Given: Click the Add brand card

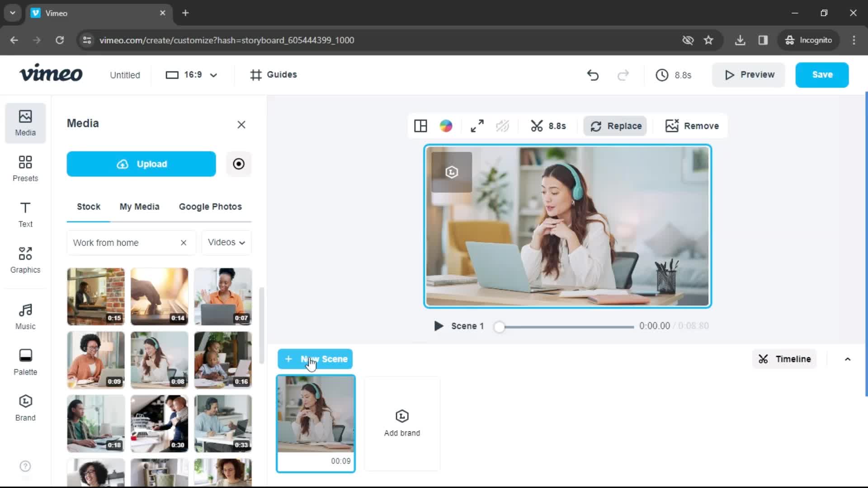Looking at the screenshot, I should pyautogui.click(x=402, y=424).
